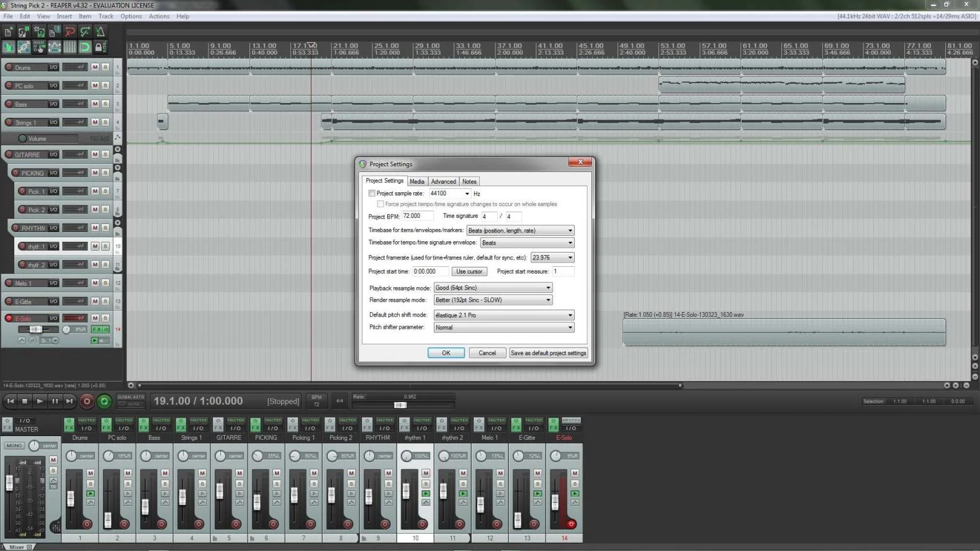The width and height of the screenshot is (980, 551).
Task: Enable the Project sample rate checkbox
Action: click(x=372, y=194)
